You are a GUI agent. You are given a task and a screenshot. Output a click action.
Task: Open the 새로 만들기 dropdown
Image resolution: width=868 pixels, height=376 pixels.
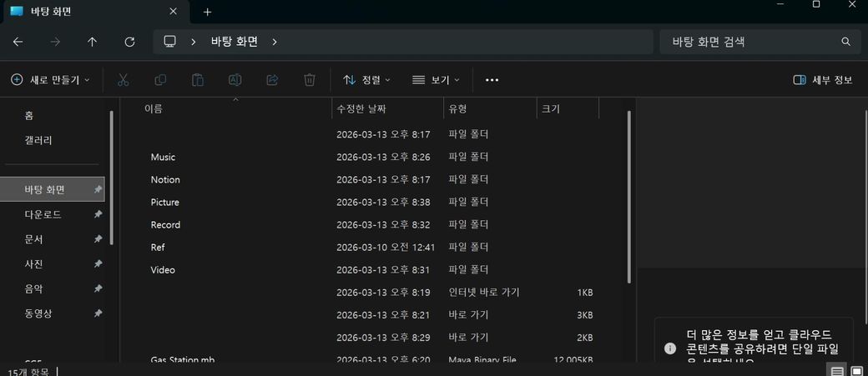pos(50,80)
